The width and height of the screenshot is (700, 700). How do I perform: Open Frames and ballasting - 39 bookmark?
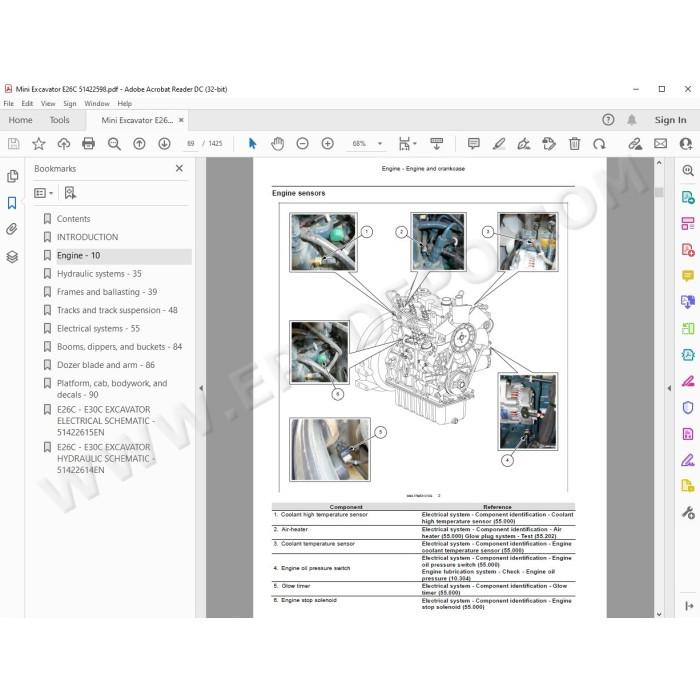pyautogui.click(x=107, y=292)
